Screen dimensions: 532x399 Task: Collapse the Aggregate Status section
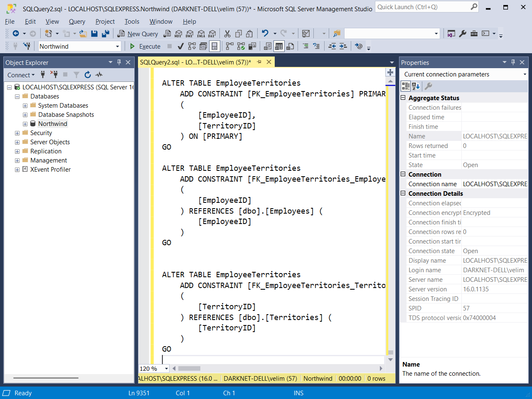(x=403, y=98)
